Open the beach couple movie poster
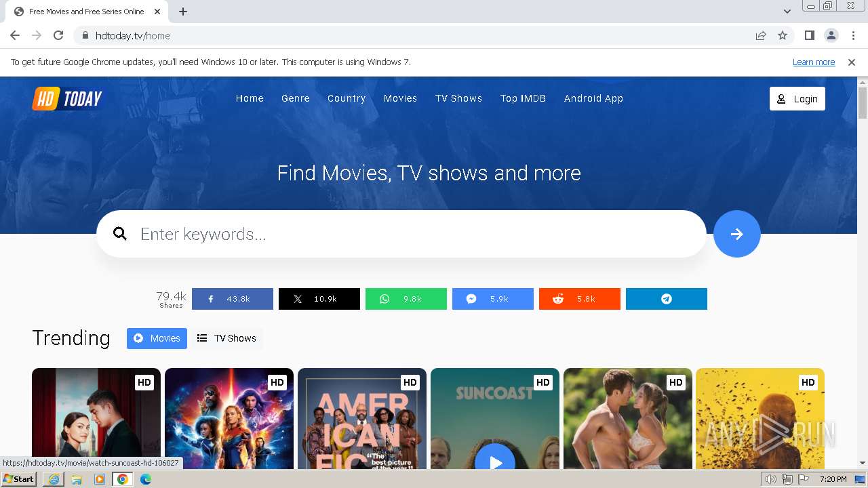 628,418
